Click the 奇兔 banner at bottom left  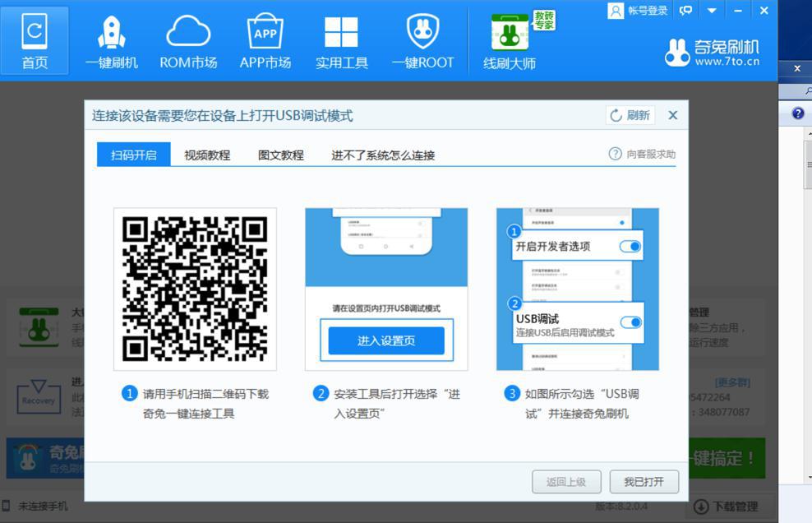coord(45,458)
